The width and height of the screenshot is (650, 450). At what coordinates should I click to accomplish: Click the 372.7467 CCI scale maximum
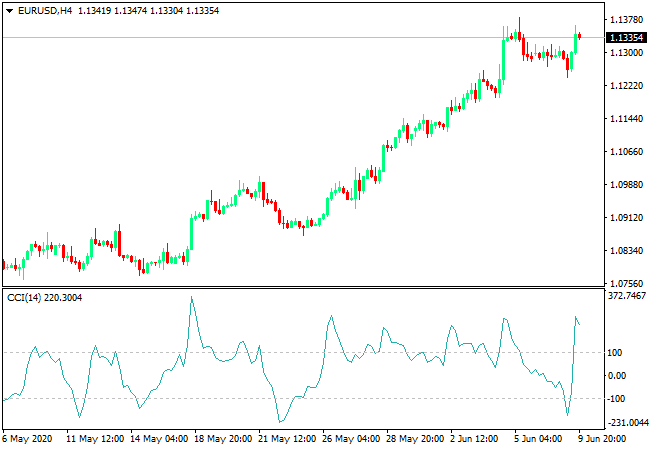[x=626, y=296]
